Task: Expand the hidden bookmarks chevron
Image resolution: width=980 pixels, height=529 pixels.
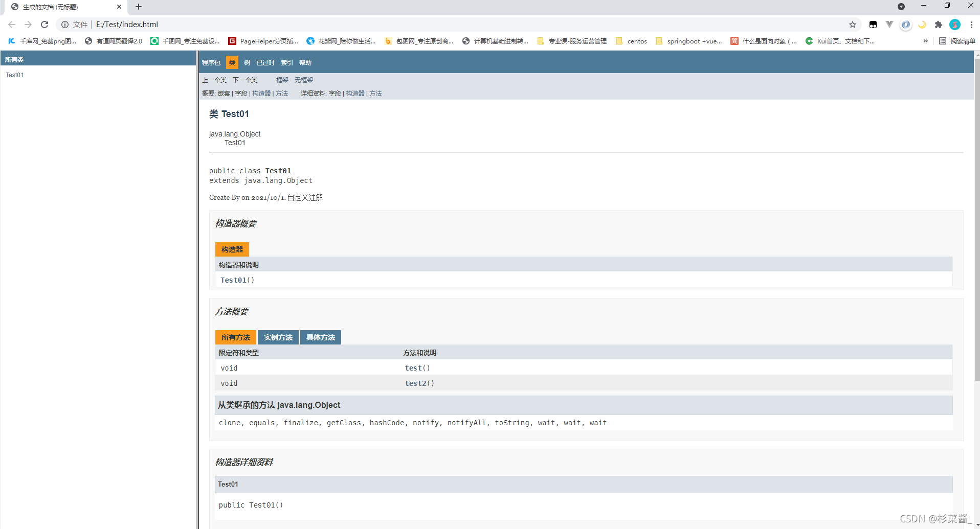Action: 925,41
